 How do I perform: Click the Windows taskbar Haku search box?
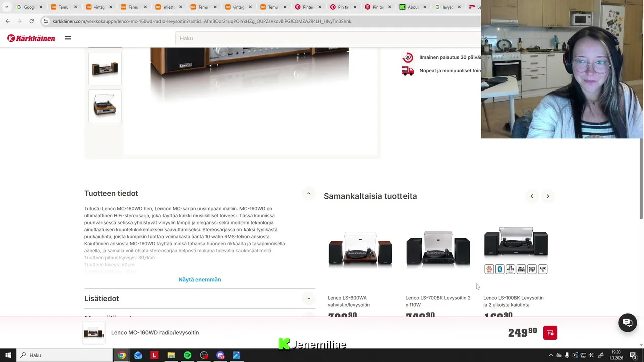(x=64, y=355)
